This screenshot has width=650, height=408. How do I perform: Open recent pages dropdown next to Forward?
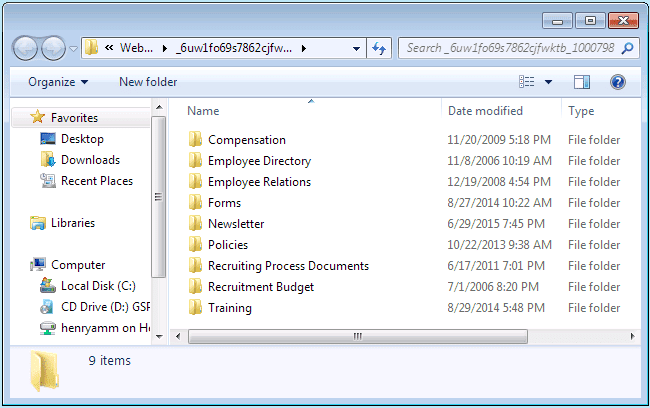[73, 49]
